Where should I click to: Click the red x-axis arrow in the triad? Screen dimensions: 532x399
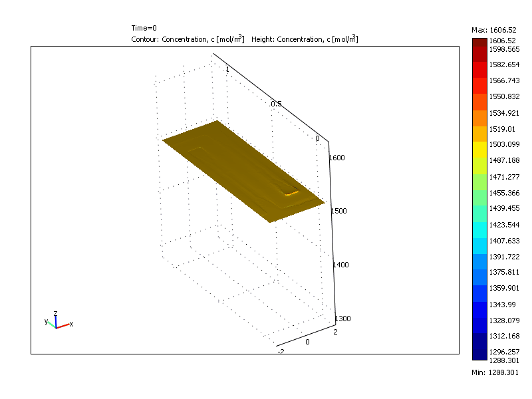coord(65,325)
